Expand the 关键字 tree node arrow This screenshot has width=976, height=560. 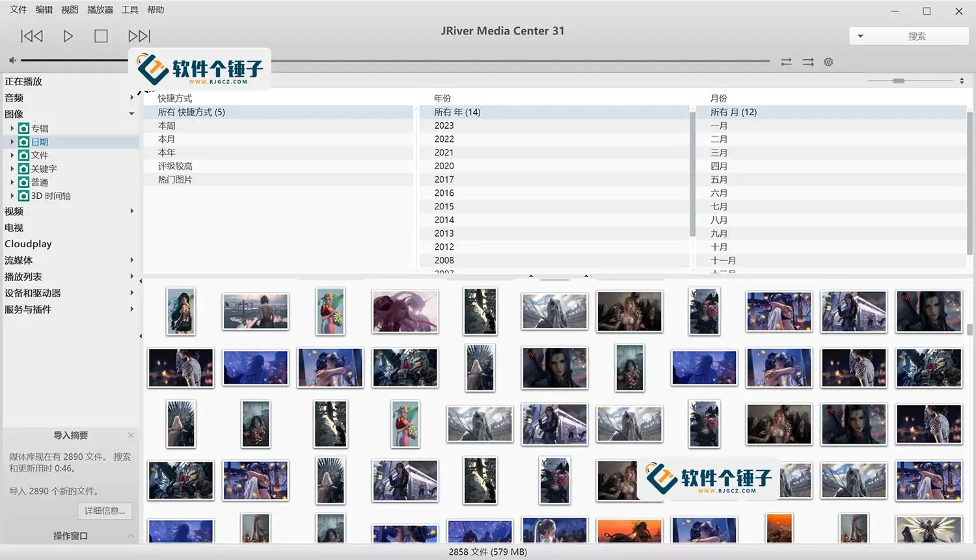pos(12,168)
